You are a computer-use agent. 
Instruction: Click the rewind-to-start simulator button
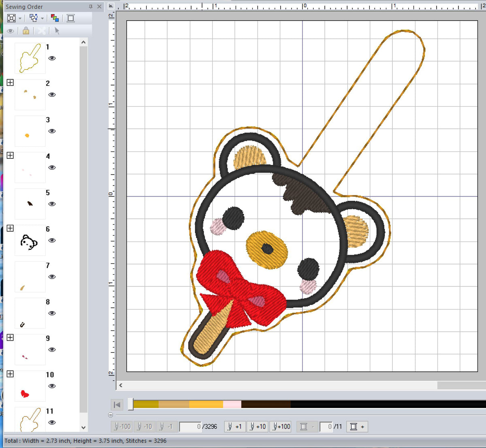117,404
